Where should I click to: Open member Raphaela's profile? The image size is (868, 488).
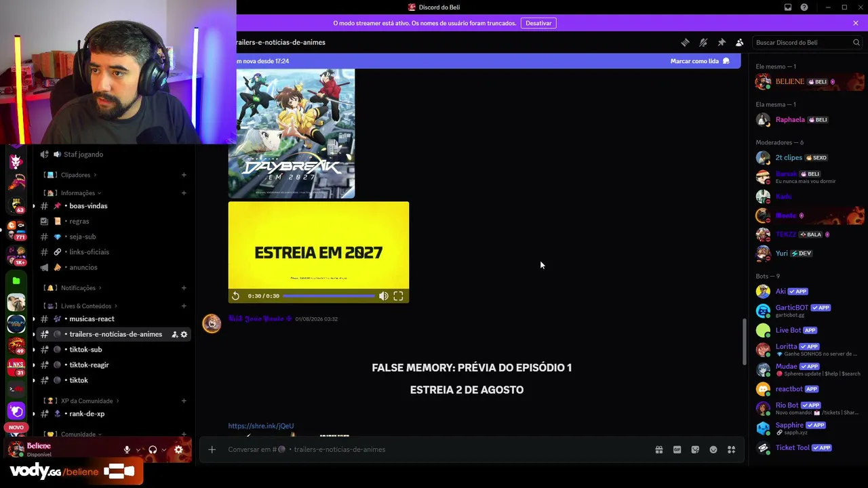(x=808, y=120)
